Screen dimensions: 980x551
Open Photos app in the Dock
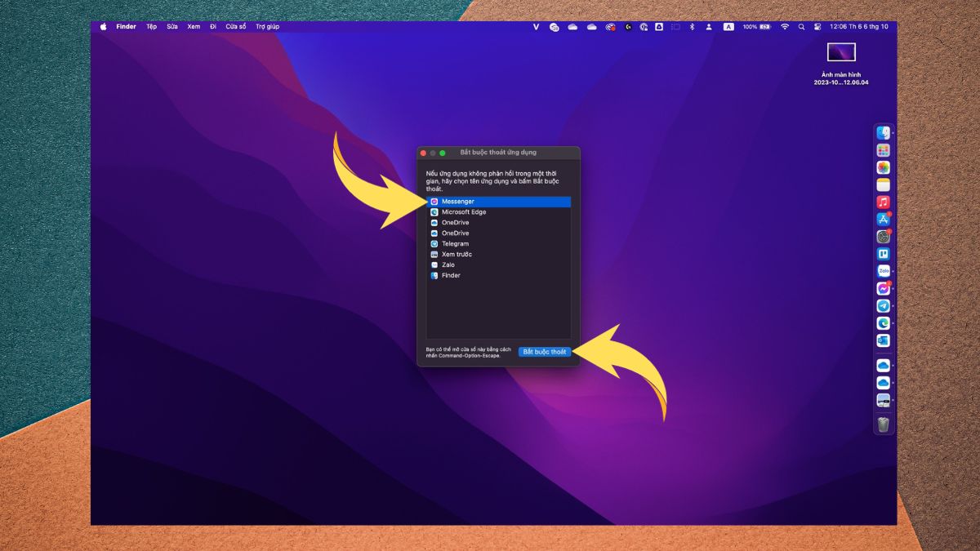883,167
